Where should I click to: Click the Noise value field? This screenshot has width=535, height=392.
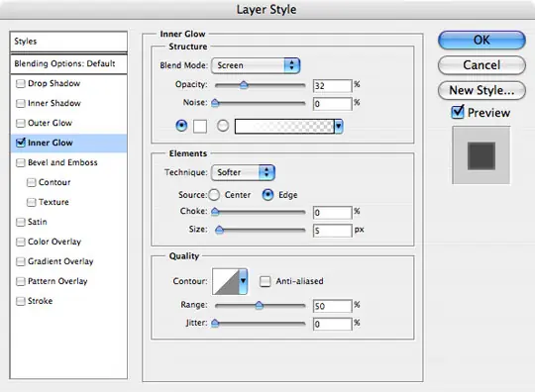click(x=332, y=104)
